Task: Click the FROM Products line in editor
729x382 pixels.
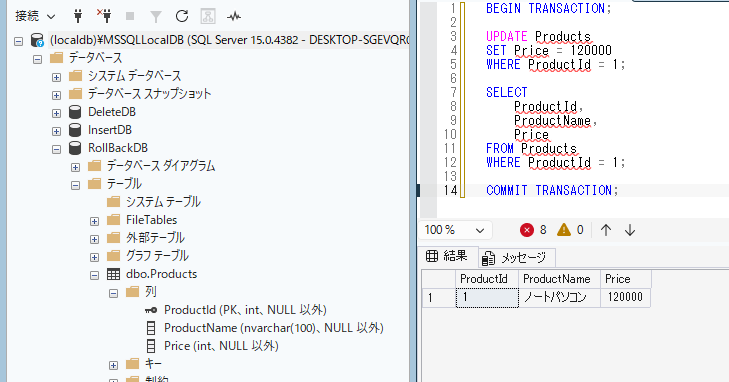Action: click(531, 149)
